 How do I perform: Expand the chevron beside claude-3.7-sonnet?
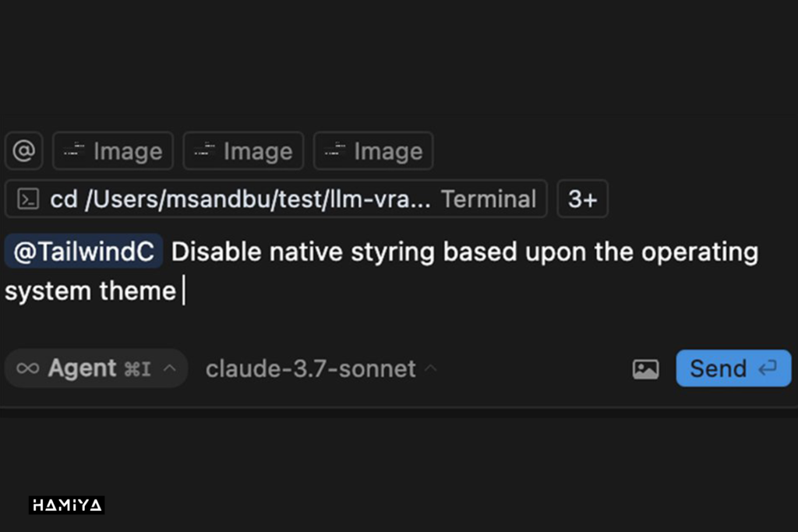[429, 368]
